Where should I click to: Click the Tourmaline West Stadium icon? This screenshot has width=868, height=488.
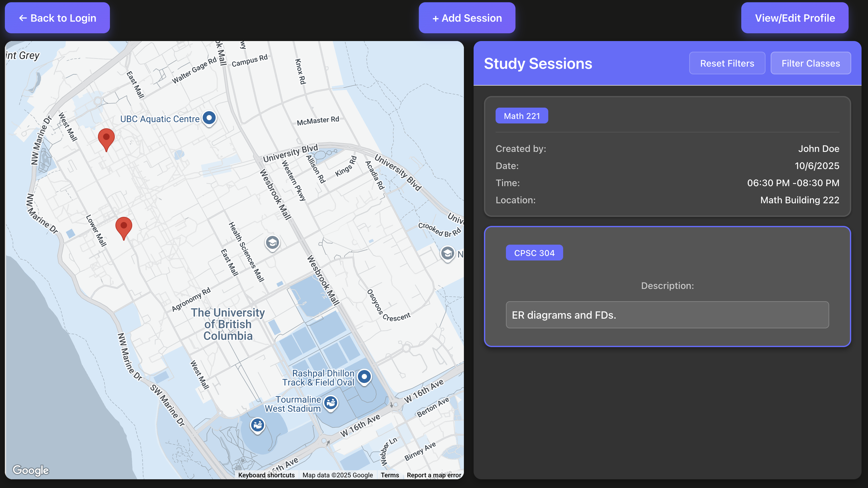click(331, 402)
